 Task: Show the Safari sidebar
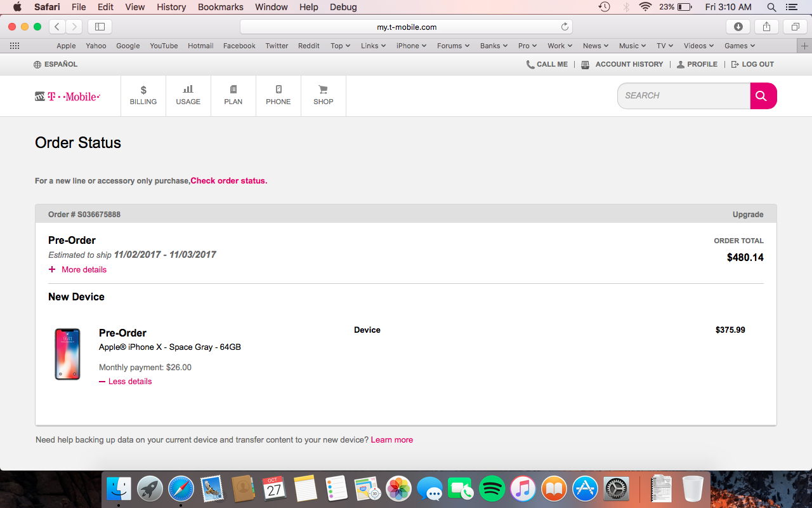point(100,27)
